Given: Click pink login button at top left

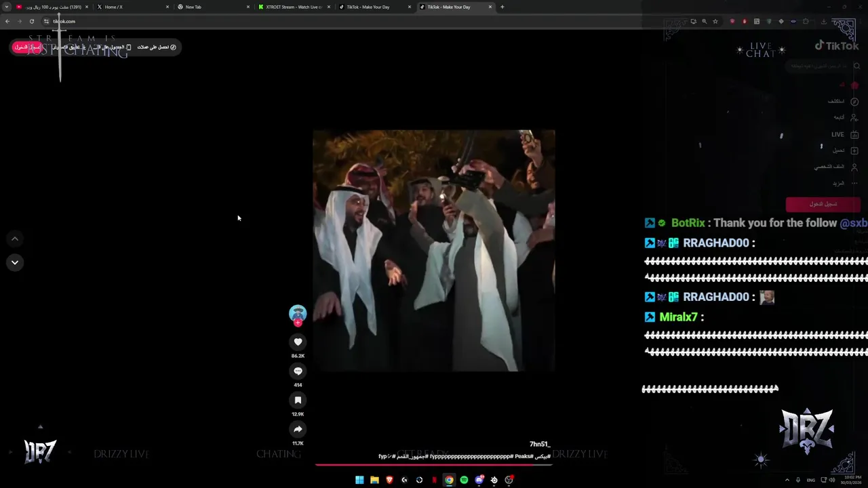Looking at the screenshot, I should (27, 47).
